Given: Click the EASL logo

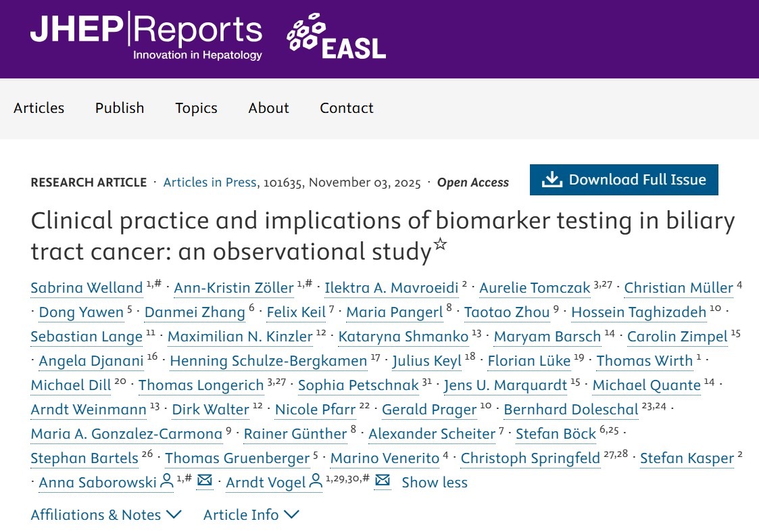Looking at the screenshot, I should coord(335,37).
